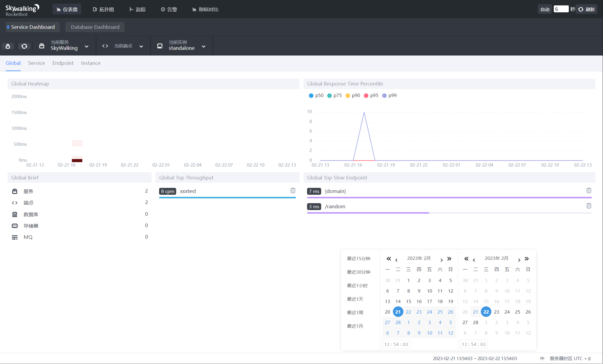The height and width of the screenshot is (364, 603).
Task: Click the time range text in footer
Action: point(475,358)
